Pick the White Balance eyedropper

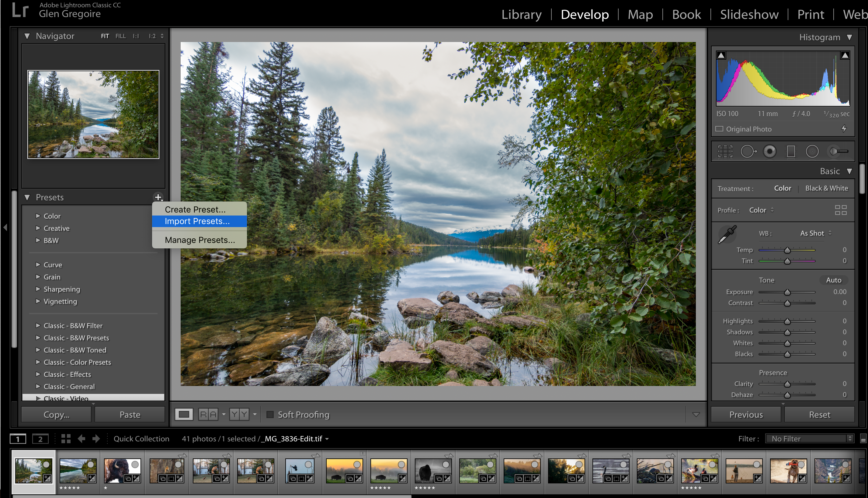pyautogui.click(x=727, y=234)
